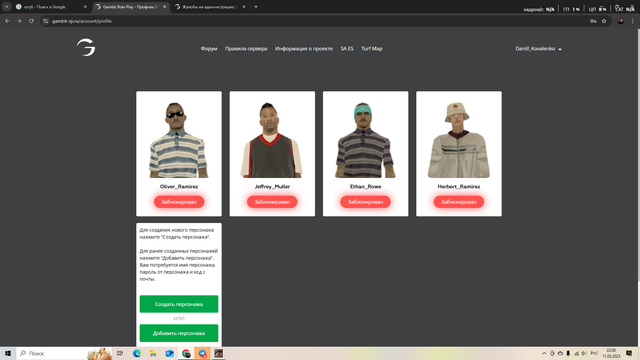Open the volume speaker tray icon

[x=584, y=353]
